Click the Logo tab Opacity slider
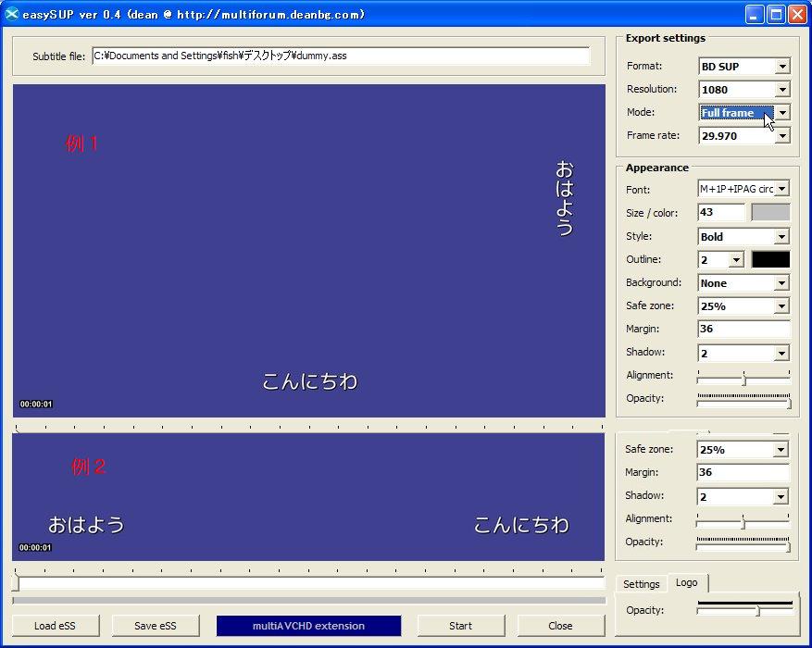The image size is (812, 648). [x=744, y=609]
